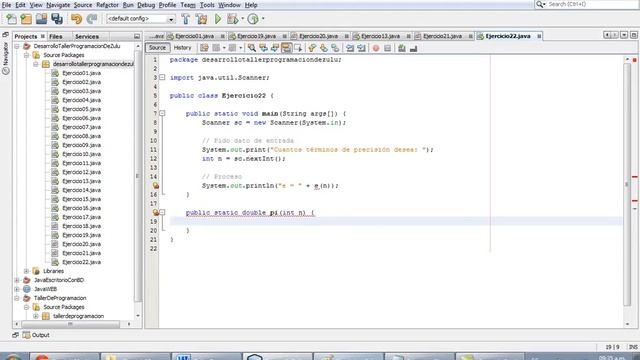This screenshot has width=640, height=360.
Task: Close the Ejercicio22.java tab
Action: click(x=539, y=36)
